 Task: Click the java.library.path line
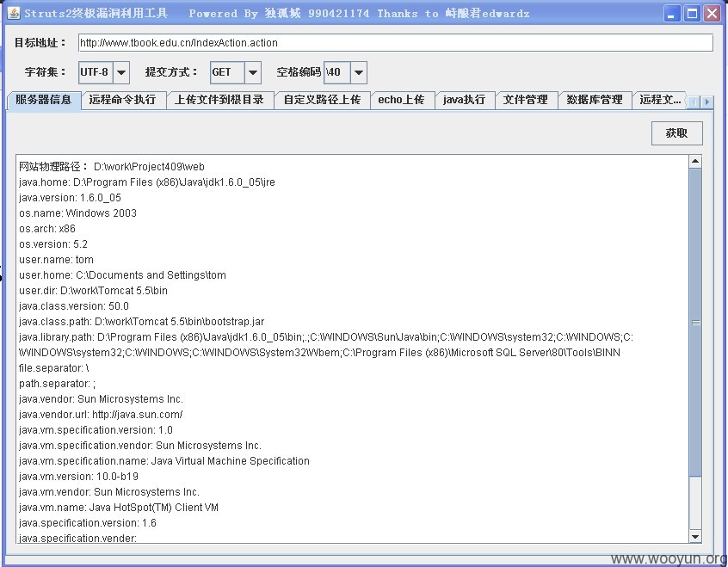tap(326, 344)
